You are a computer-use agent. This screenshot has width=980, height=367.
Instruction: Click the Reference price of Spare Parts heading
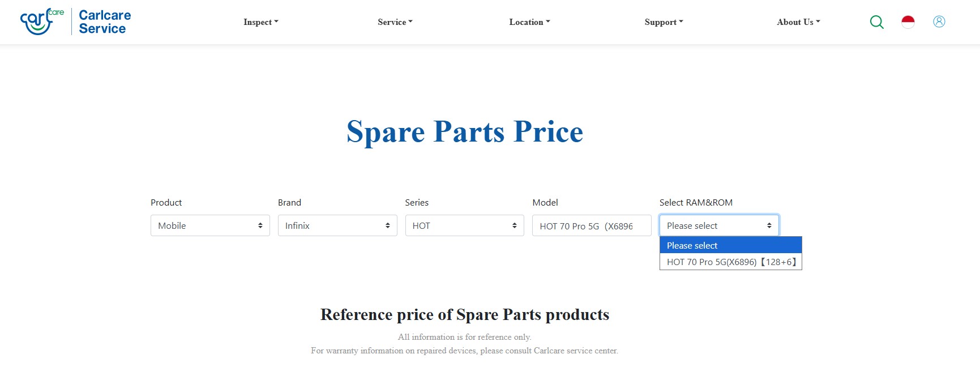465,315
